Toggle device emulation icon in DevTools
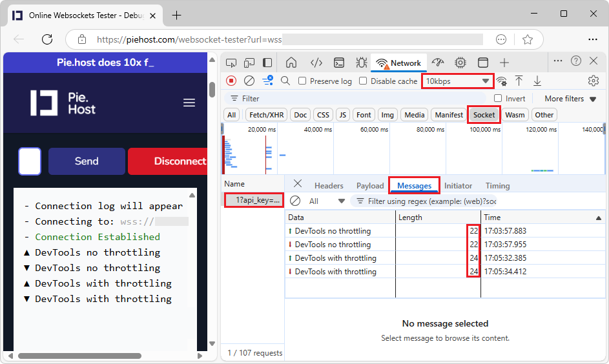The image size is (609, 364). [249, 63]
